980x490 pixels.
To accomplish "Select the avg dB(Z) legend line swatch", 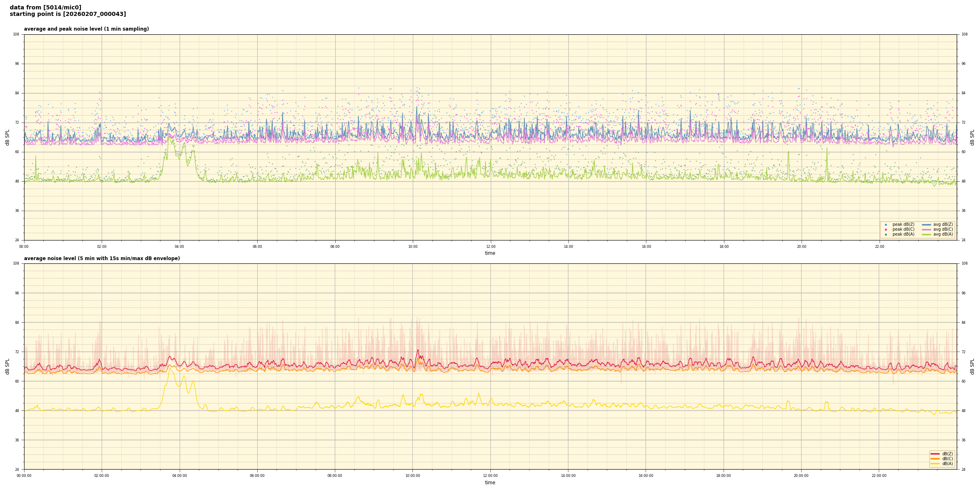I will coord(926,225).
